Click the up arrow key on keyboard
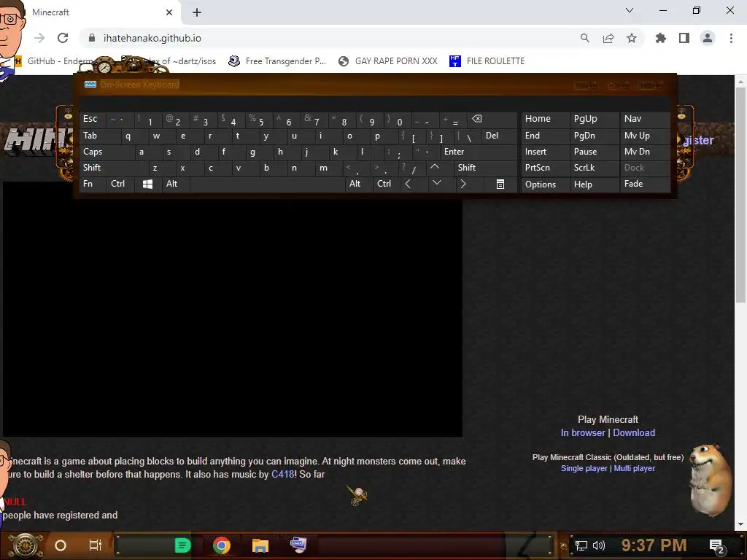Screen dimensions: 747x560 435,167
